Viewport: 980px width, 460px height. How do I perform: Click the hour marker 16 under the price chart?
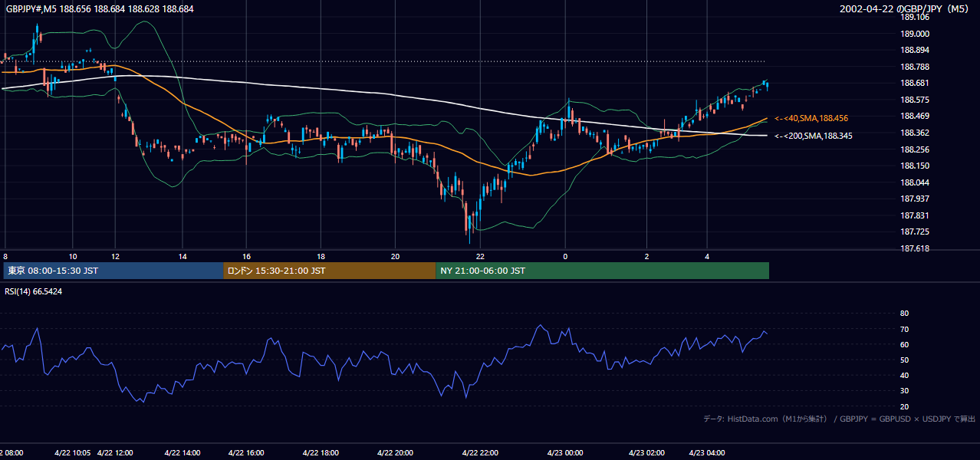pyautogui.click(x=246, y=256)
